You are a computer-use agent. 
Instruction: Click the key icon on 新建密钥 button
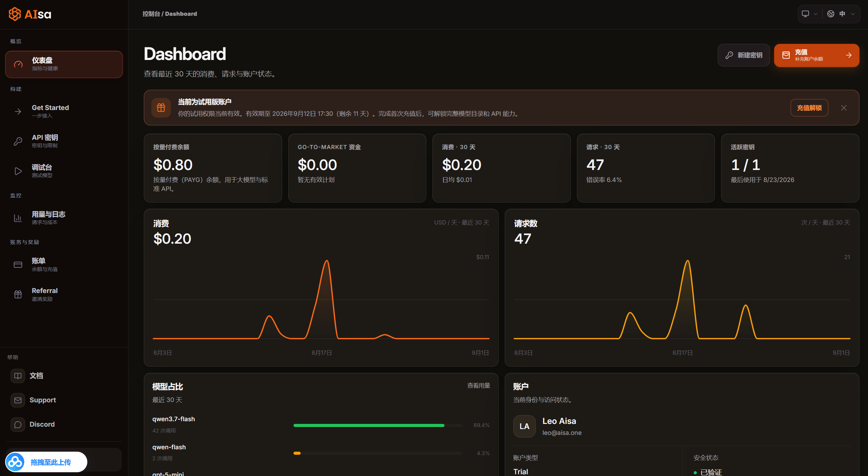pyautogui.click(x=729, y=55)
